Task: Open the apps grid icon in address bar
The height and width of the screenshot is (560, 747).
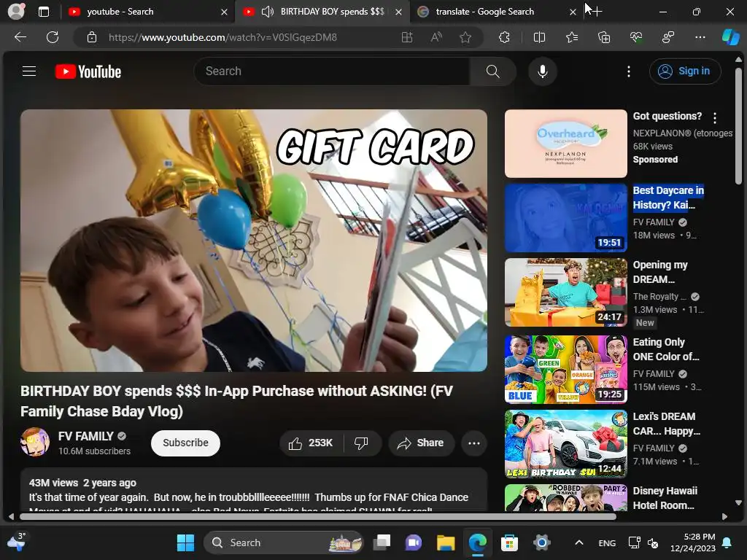Action: coord(407,37)
